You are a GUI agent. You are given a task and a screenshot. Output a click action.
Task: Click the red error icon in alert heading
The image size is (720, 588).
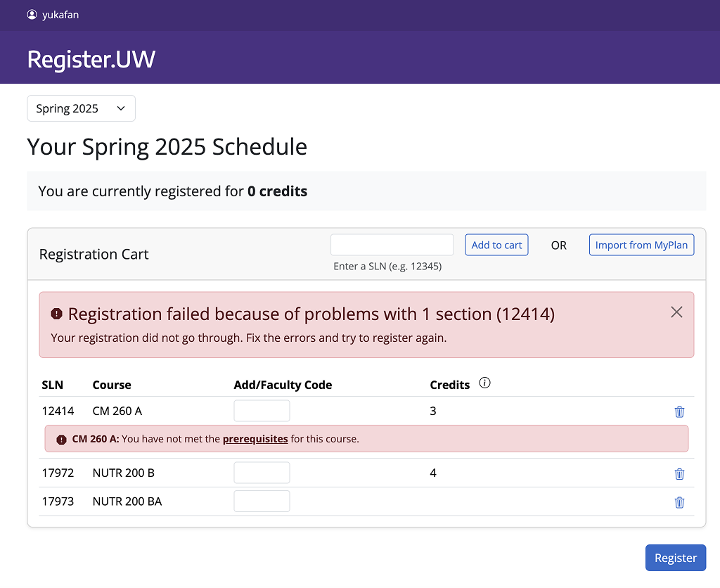[56, 314]
